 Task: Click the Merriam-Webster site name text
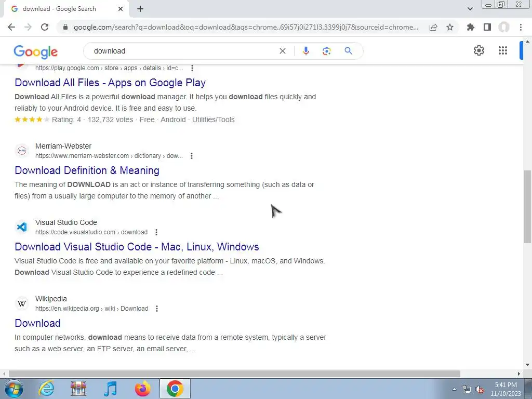pos(63,146)
